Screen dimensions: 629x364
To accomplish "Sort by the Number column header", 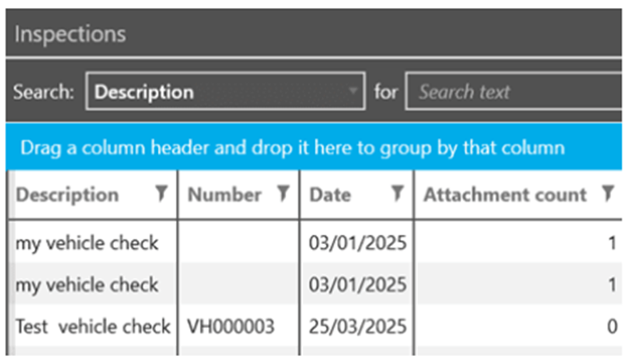I will click(x=224, y=195).
